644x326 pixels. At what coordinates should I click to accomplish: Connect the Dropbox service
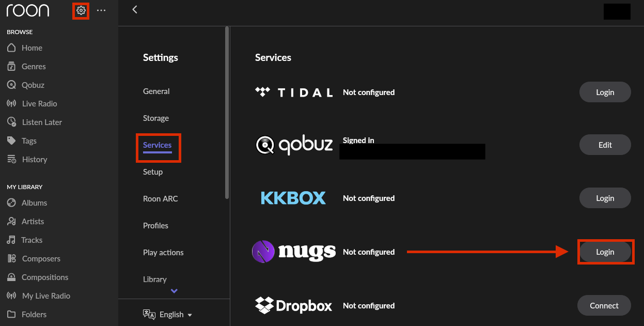coord(604,305)
